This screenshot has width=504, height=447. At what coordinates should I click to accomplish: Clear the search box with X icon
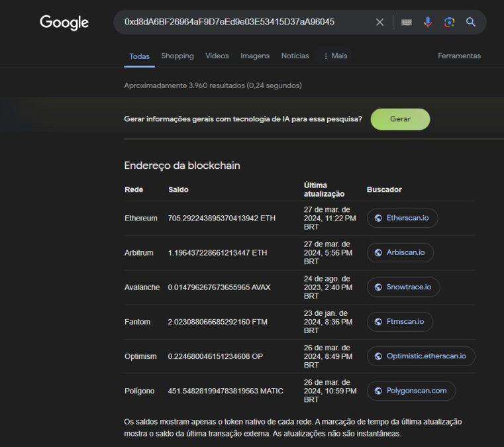379,22
